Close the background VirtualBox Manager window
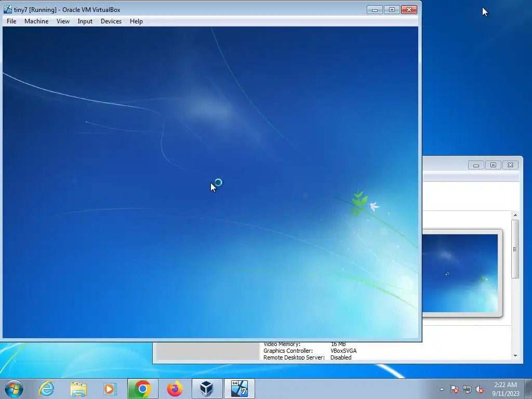The width and height of the screenshot is (532, 399). [x=510, y=165]
